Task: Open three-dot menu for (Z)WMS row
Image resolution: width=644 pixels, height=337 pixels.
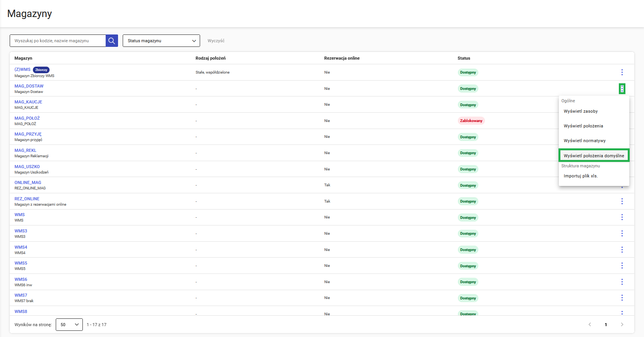Action: coord(622,72)
